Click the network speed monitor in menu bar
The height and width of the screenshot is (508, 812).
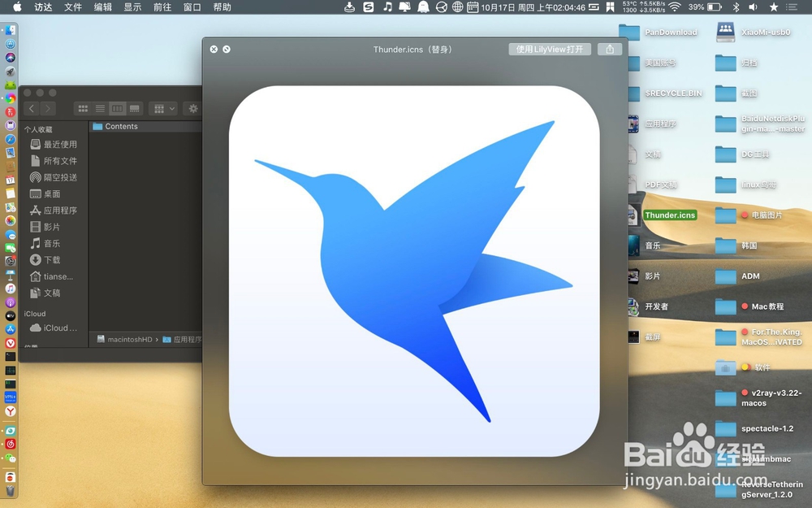tap(644, 7)
